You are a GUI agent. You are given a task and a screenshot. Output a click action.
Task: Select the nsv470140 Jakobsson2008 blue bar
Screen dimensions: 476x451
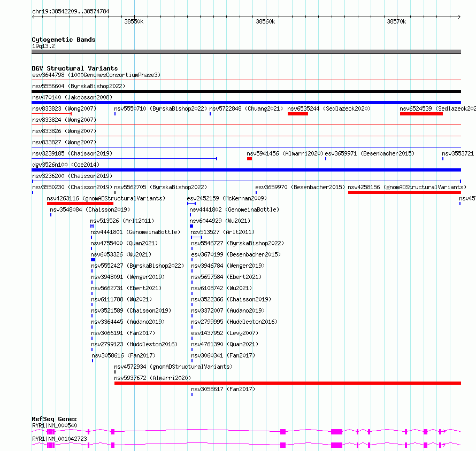coord(246,103)
